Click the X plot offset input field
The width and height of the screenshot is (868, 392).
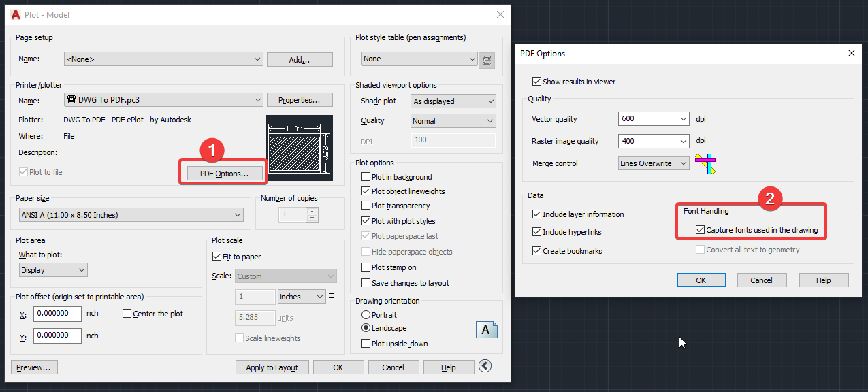(x=57, y=314)
